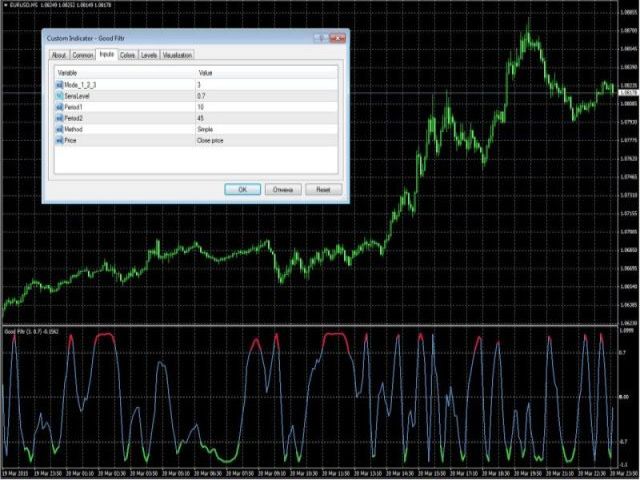
Task: Click the Period1 variable icon
Action: click(x=59, y=107)
